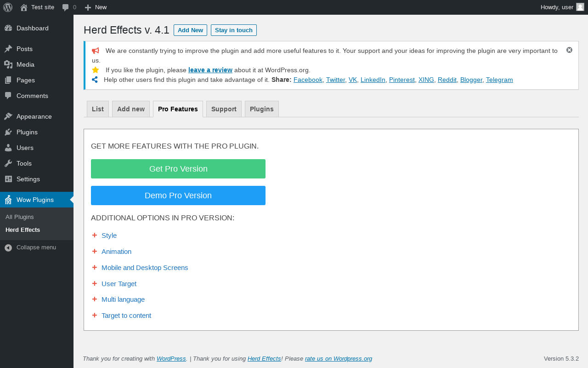The image size is (588, 368).
Task: Open the Settings menu label
Action: pyautogui.click(x=28, y=179)
